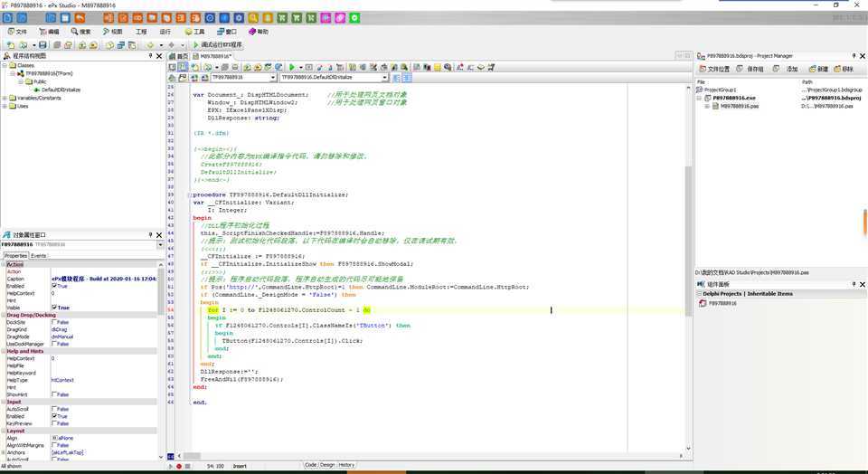Expand the Anchors property row
The width and height of the screenshot is (868, 474).
[x=4, y=452]
